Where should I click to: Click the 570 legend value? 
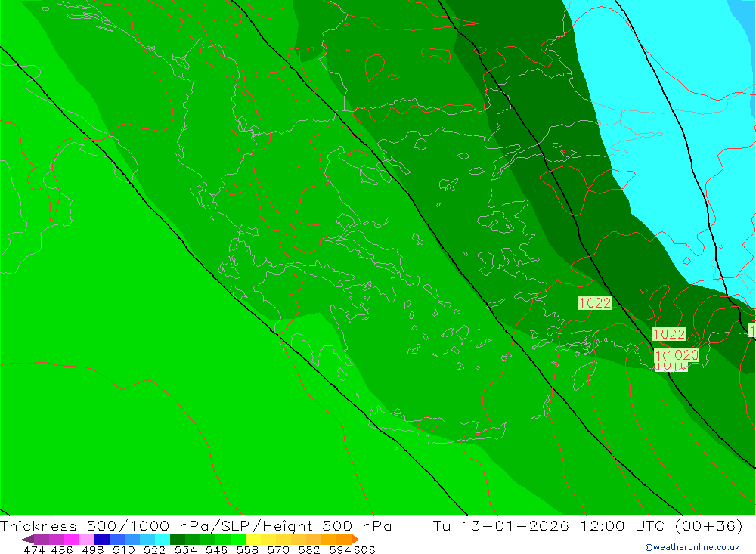(277, 549)
